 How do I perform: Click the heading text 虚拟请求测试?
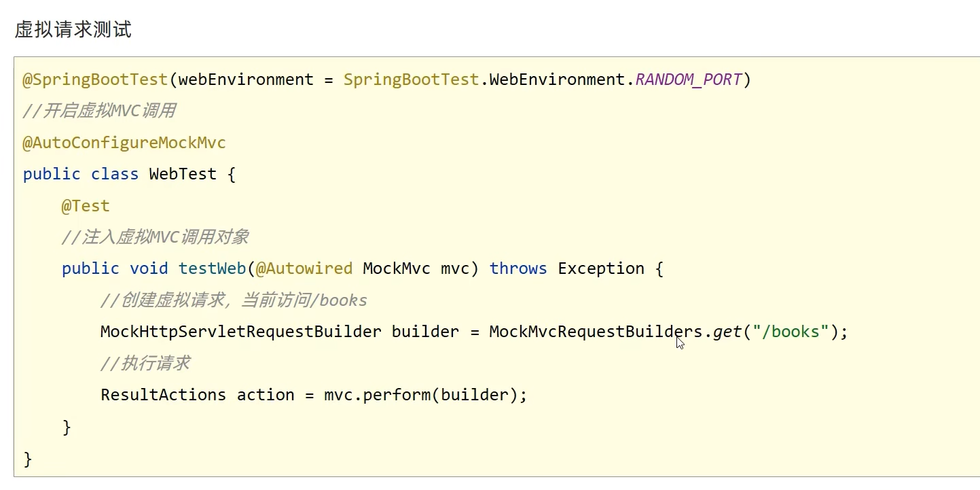click(73, 30)
